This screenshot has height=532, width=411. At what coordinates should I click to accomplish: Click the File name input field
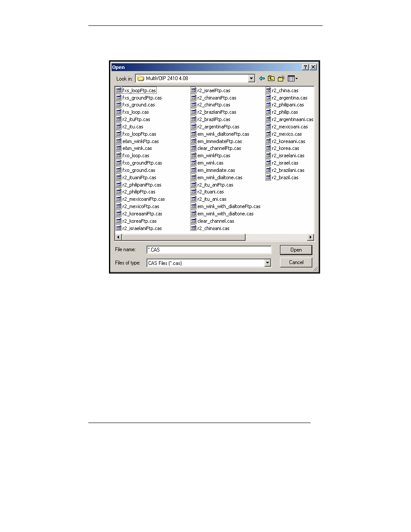(209, 250)
